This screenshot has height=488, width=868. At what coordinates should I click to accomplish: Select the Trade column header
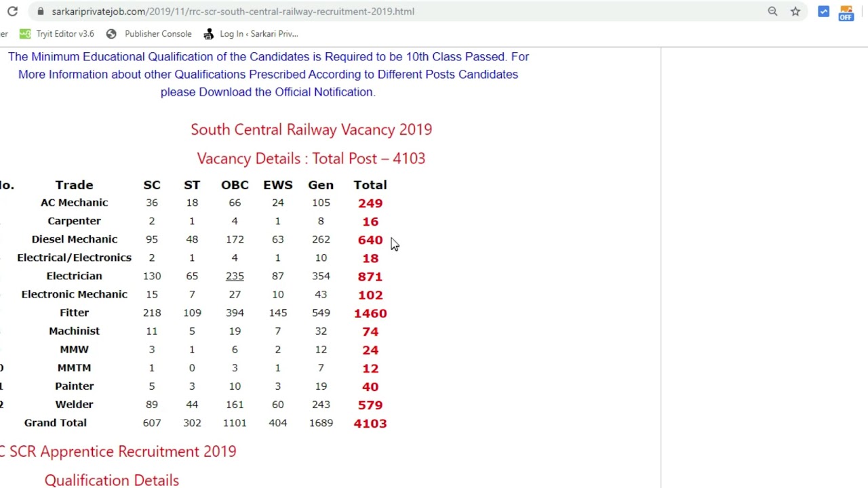[74, 185]
